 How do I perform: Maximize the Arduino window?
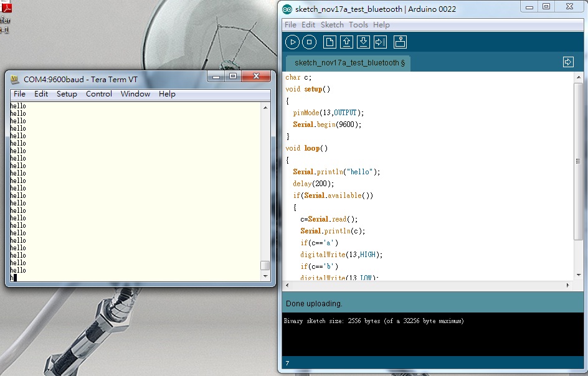546,7
